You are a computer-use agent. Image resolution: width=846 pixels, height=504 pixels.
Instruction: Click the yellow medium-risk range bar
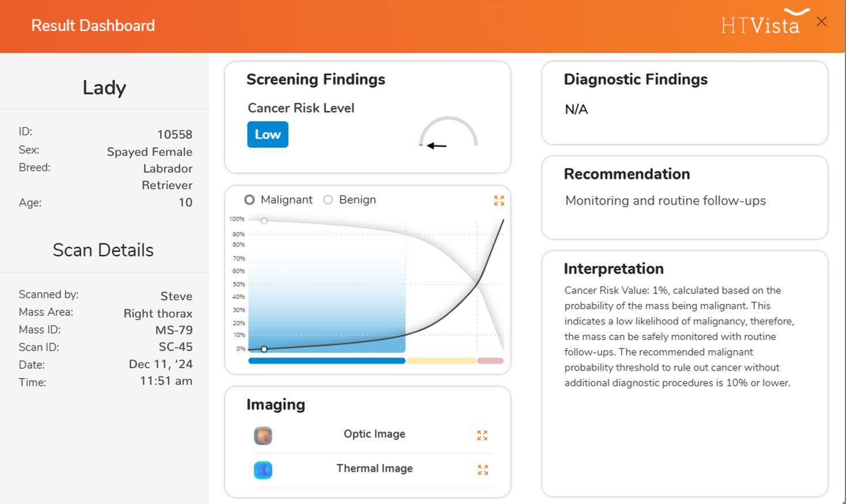pyautogui.click(x=441, y=361)
